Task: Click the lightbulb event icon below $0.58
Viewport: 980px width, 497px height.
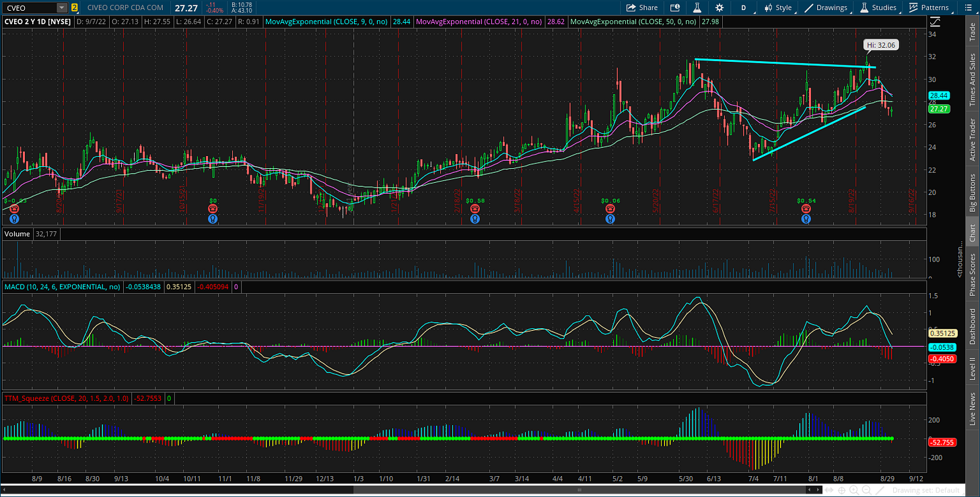Action: click(475, 219)
